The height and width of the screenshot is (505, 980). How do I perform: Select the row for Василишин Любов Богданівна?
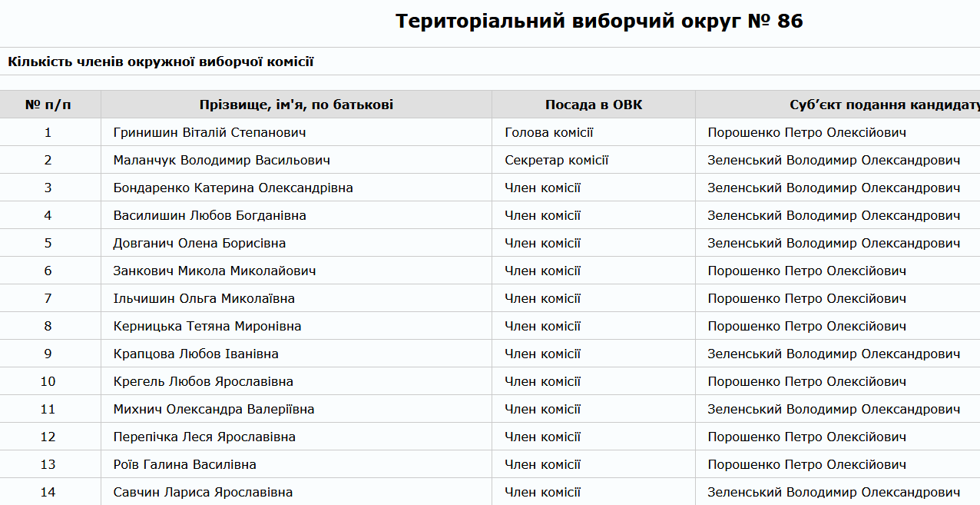pos(210,216)
